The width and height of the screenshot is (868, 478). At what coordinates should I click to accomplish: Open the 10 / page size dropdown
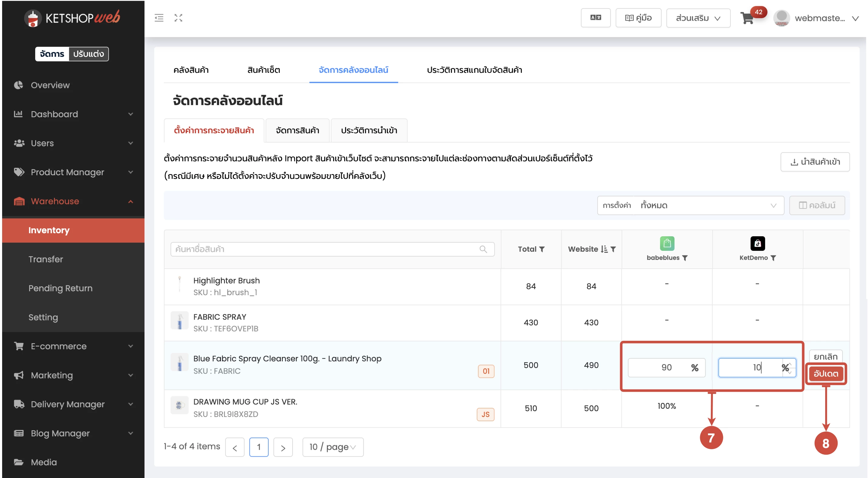coord(333,447)
